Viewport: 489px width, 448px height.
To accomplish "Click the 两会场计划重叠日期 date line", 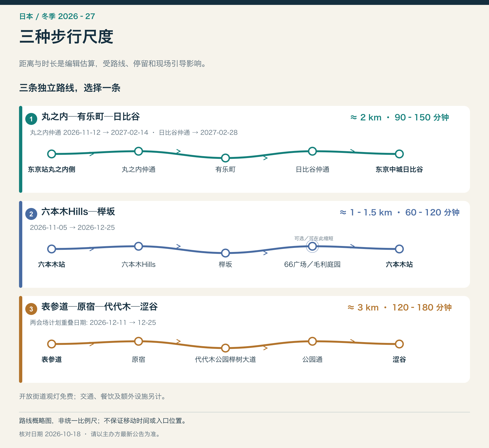I will coord(93,323).
